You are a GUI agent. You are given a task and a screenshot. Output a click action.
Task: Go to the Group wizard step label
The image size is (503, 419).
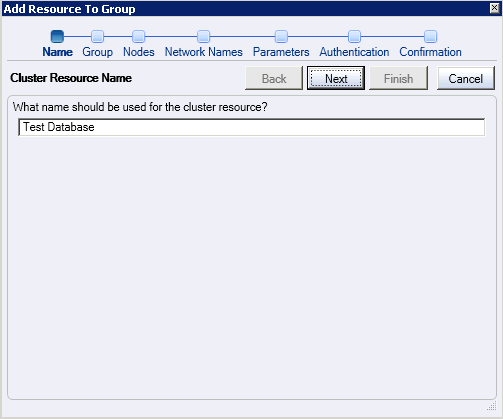coord(97,52)
